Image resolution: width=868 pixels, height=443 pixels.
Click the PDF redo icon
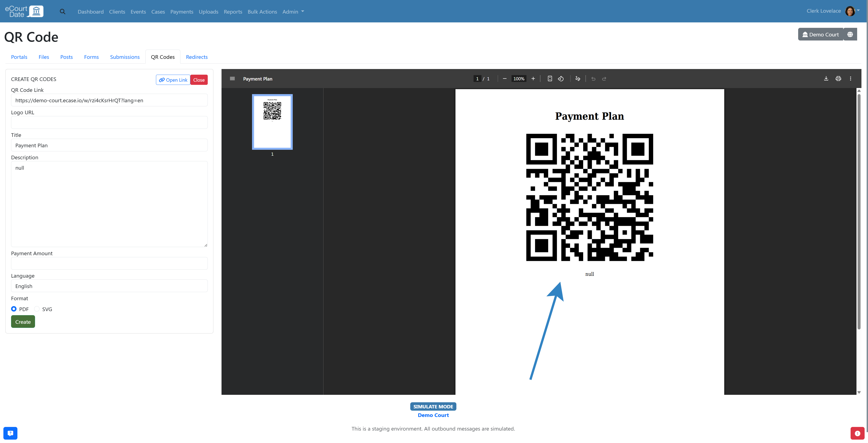coord(604,79)
